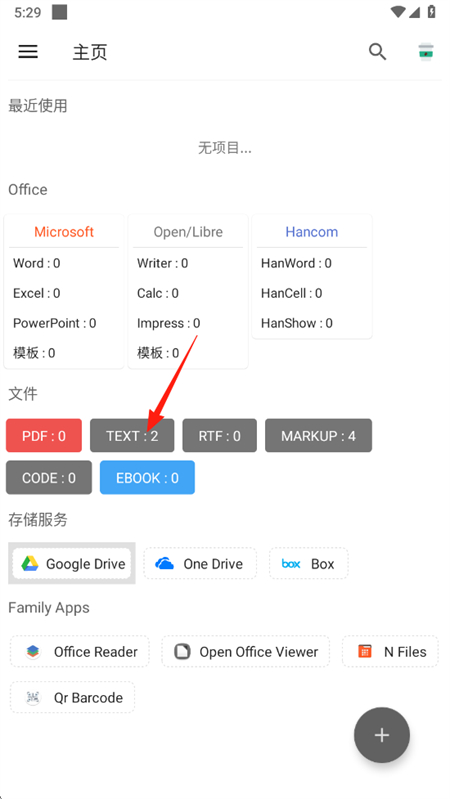Open One Drive cloud storage

pos(200,564)
